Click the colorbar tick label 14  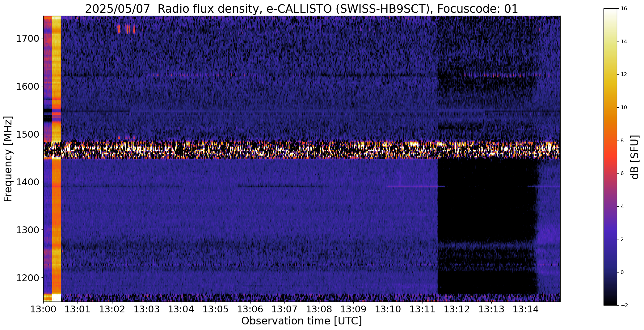[x=624, y=41]
